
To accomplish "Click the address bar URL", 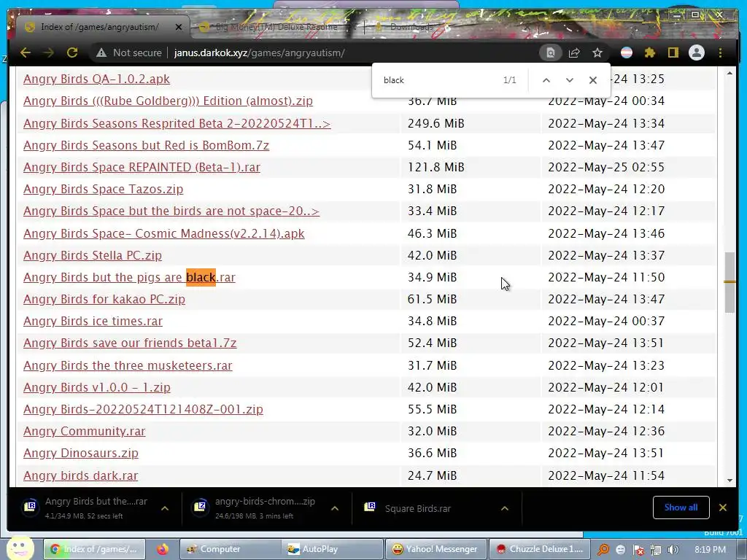I will [259, 52].
